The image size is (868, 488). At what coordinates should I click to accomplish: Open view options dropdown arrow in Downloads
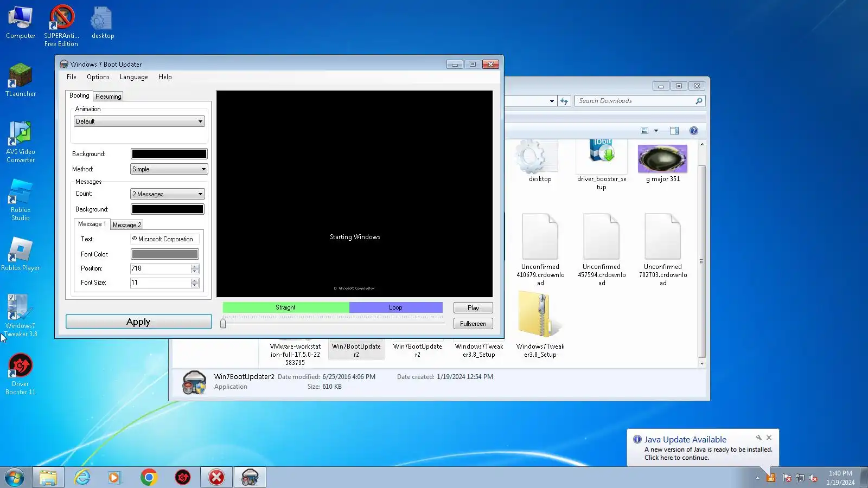656,131
